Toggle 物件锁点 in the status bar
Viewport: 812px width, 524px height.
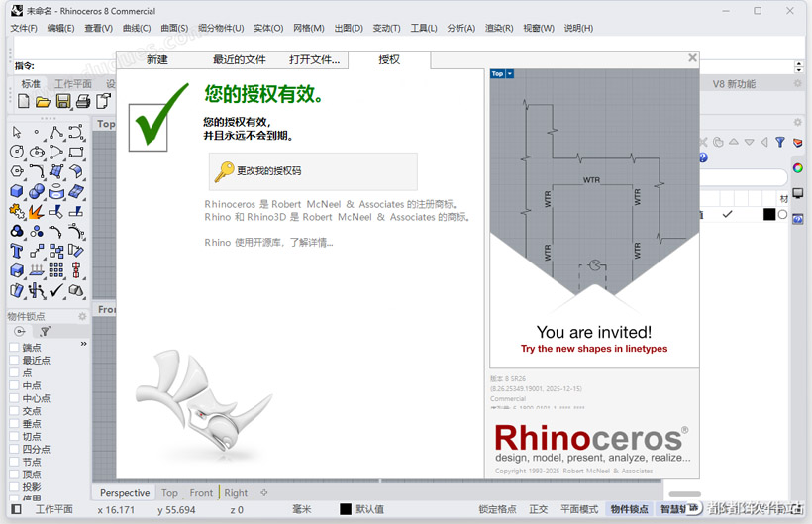click(629, 509)
